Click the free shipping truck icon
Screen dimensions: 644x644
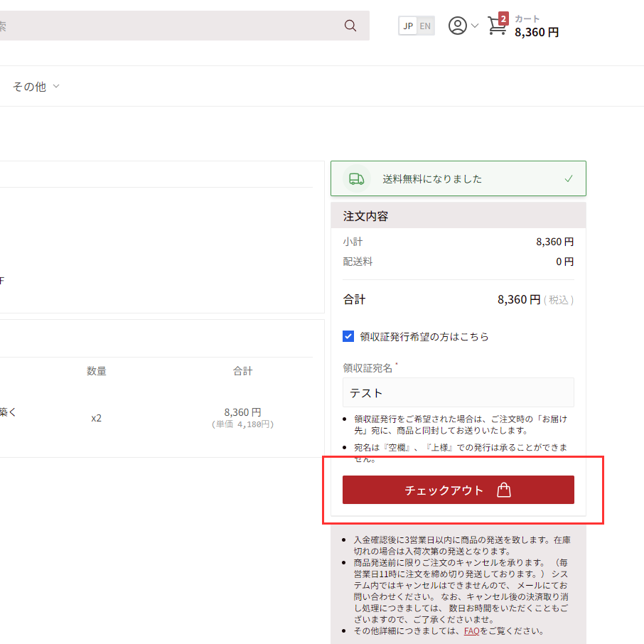(x=356, y=178)
